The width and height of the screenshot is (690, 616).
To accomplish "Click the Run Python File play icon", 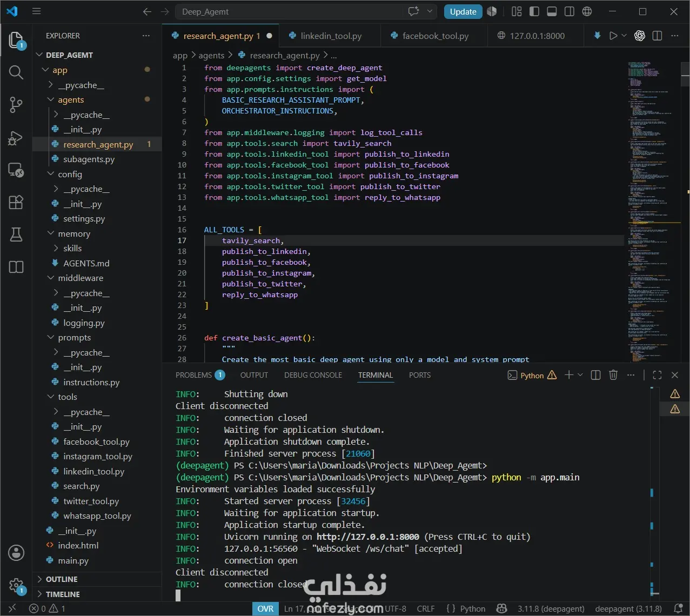I will [613, 36].
